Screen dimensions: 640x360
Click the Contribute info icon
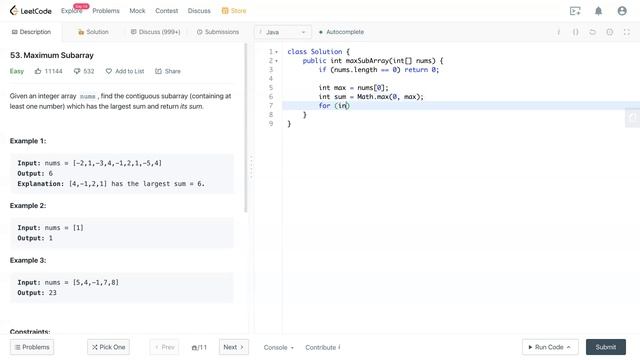pyautogui.click(x=339, y=347)
